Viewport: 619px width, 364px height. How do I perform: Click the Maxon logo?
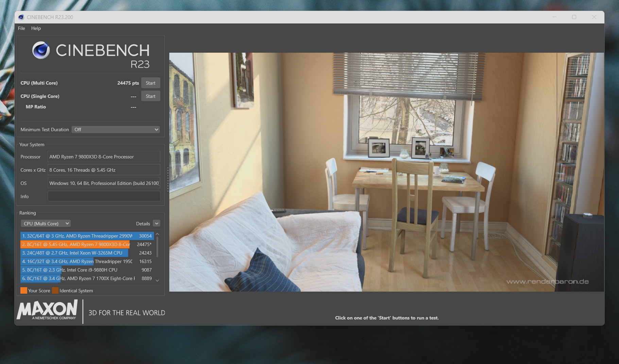click(47, 310)
